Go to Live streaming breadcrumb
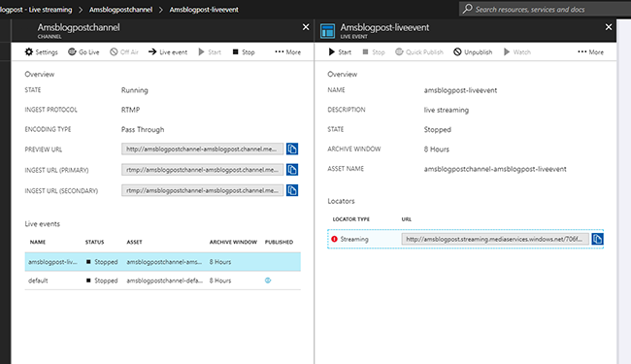Viewport: 631px width, 364px height. click(36, 10)
